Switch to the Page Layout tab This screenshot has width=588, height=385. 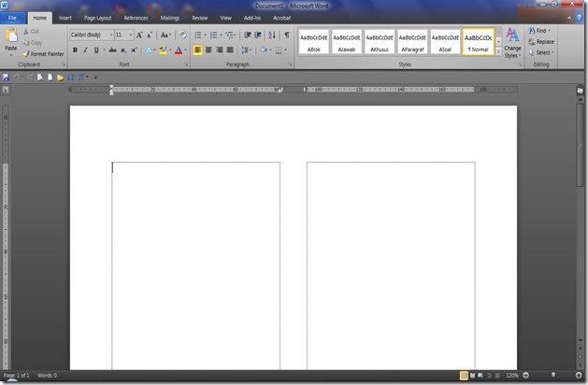coord(97,18)
